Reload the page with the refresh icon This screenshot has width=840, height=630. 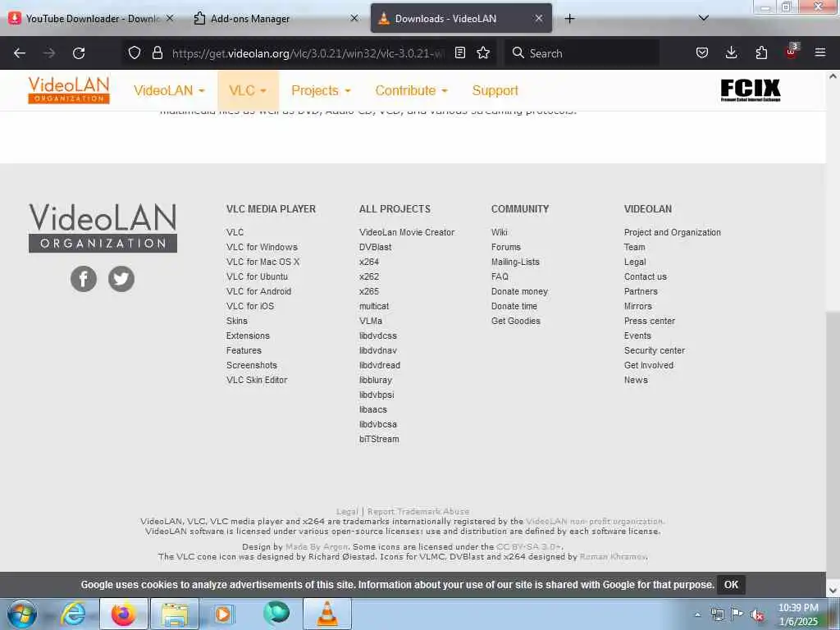[x=79, y=53]
